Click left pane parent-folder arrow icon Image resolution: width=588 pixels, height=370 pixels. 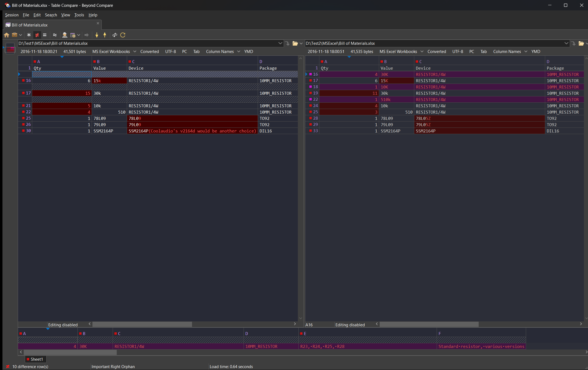coord(287,43)
